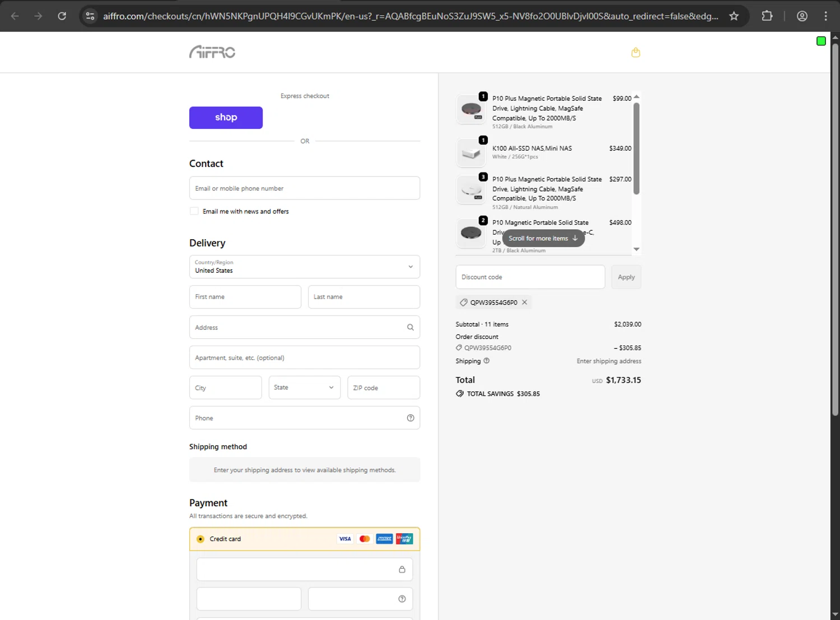The width and height of the screenshot is (840, 620).
Task: Click the Shipping info question icon
Action: (487, 361)
